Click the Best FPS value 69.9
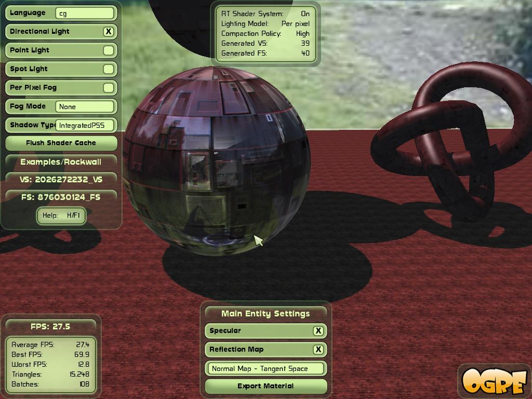Viewport: 532px width, 399px height. tap(82, 354)
